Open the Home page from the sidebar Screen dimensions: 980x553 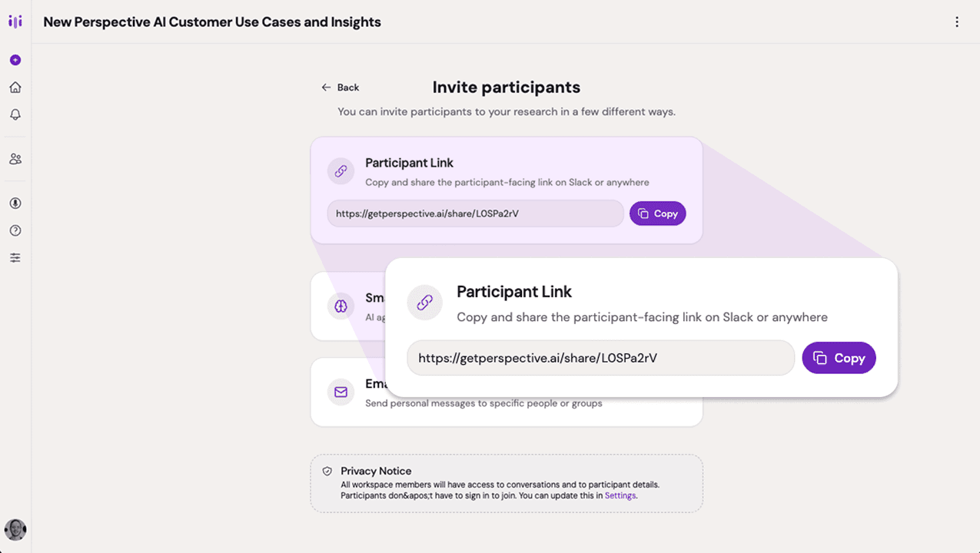(15, 87)
